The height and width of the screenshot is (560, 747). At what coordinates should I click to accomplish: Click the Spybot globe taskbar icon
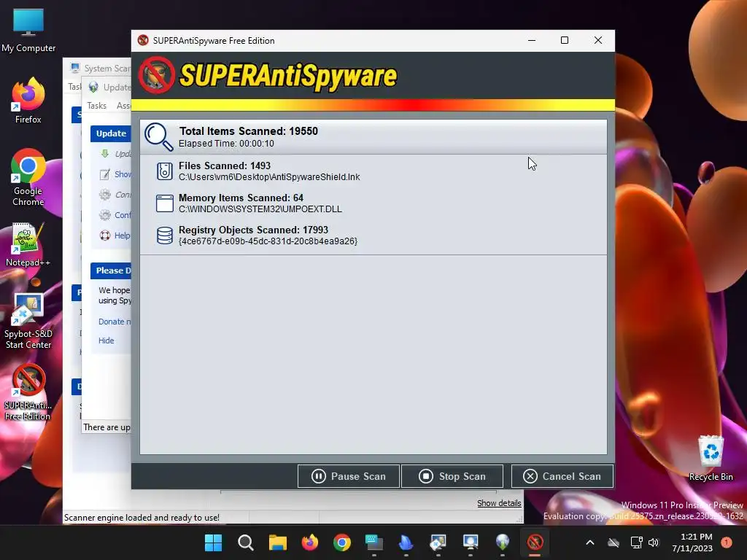[503, 542]
